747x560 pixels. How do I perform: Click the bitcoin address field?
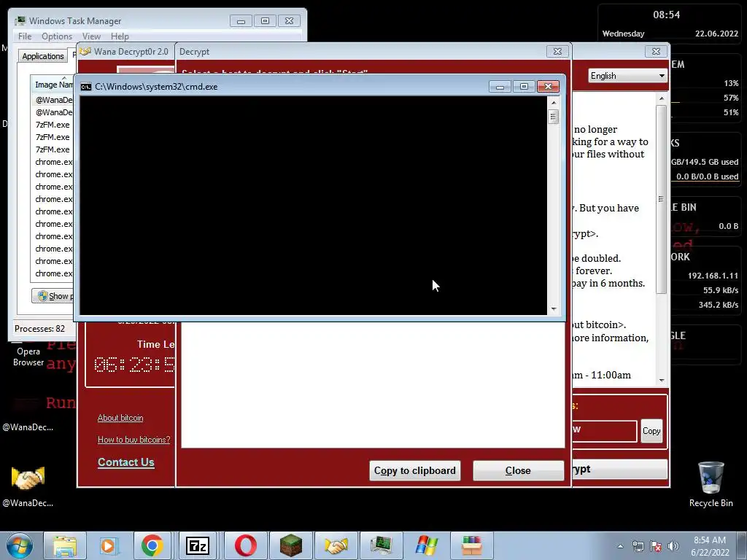(x=604, y=431)
